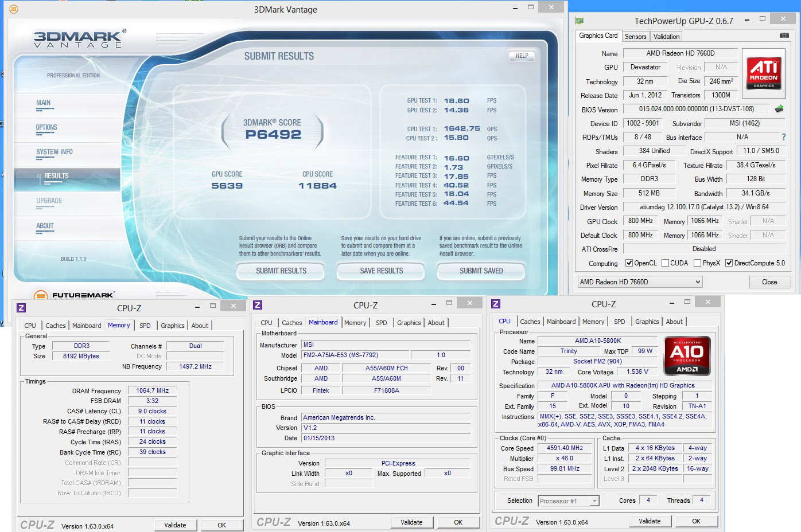Screen dimensions: 801x532
Task: Toggle the DirectCompute 5.0 checkbox
Action: tap(729, 263)
